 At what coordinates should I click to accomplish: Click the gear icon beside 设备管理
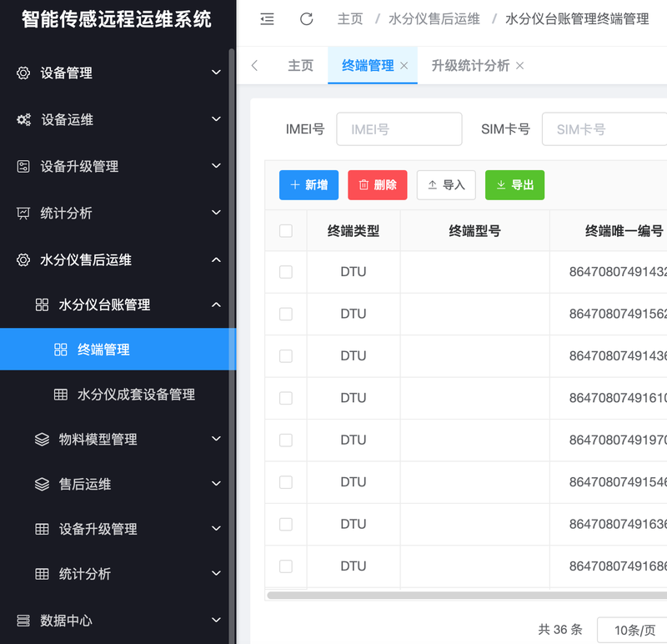pos(23,73)
